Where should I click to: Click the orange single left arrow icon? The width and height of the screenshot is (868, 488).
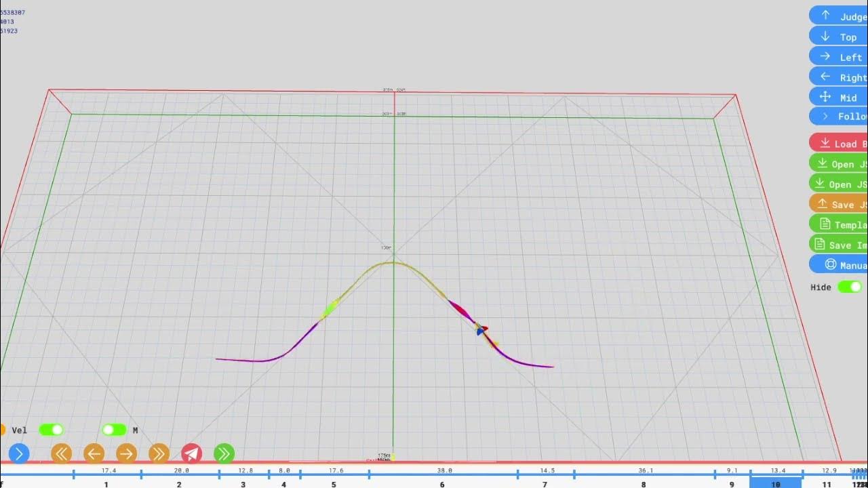click(94, 453)
